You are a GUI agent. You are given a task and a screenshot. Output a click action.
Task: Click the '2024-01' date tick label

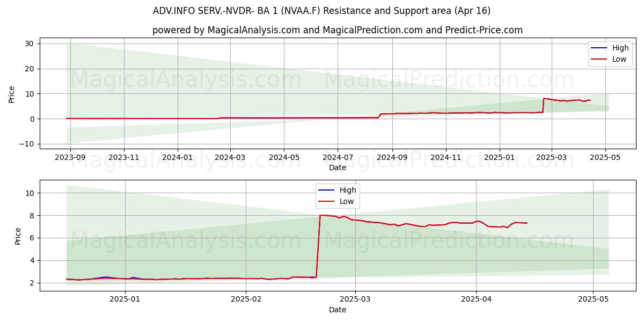tap(177, 157)
